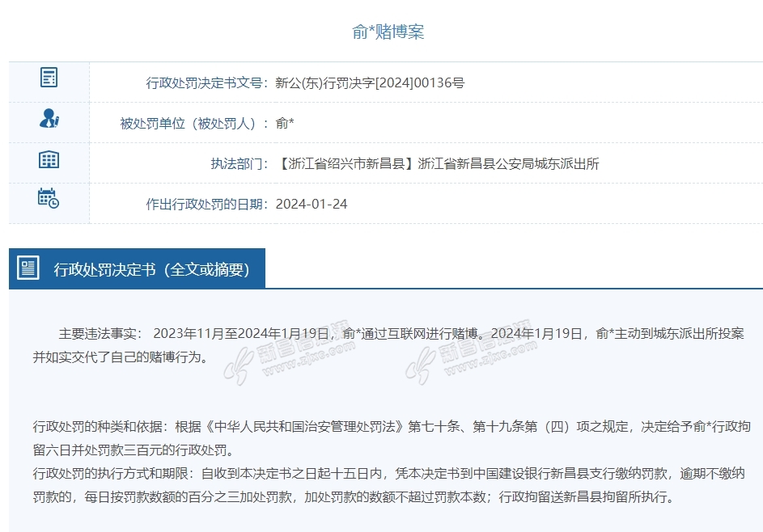
Task: Click the calendar icon beside the penalty date
Action: pyautogui.click(x=49, y=198)
